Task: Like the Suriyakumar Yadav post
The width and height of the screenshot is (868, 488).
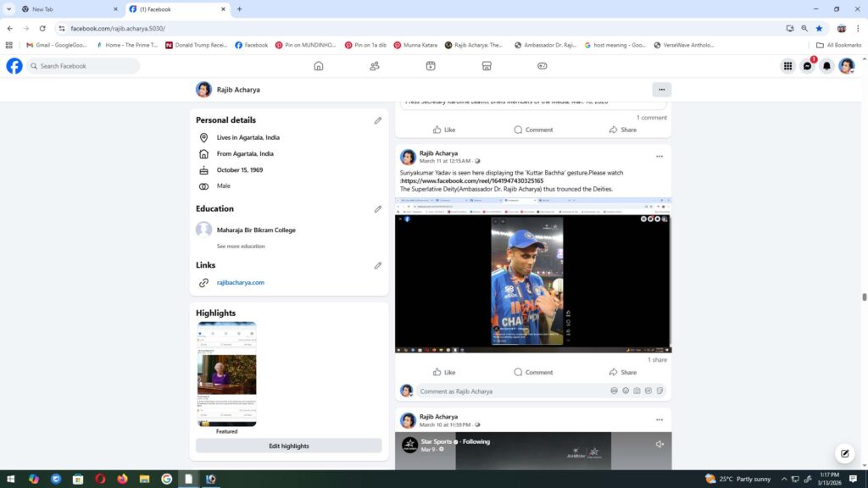Action: tap(444, 372)
